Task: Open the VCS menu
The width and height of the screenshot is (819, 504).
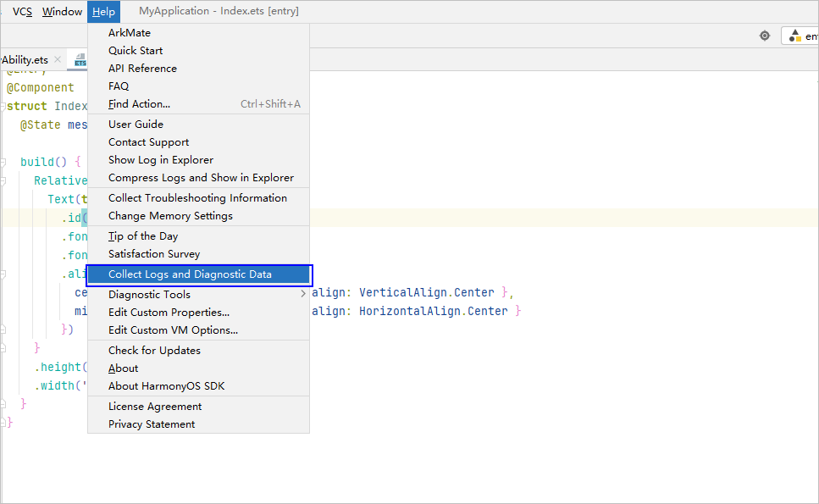Action: point(22,12)
